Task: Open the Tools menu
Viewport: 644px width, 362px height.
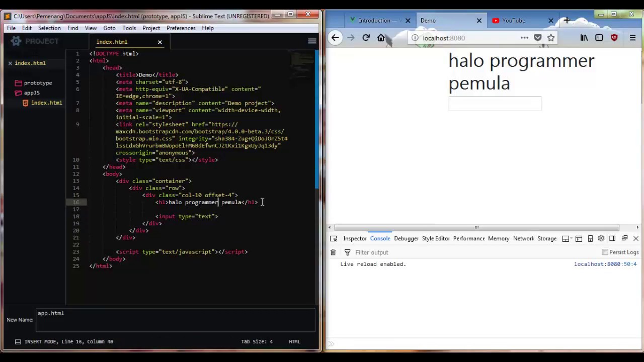Action: click(129, 28)
